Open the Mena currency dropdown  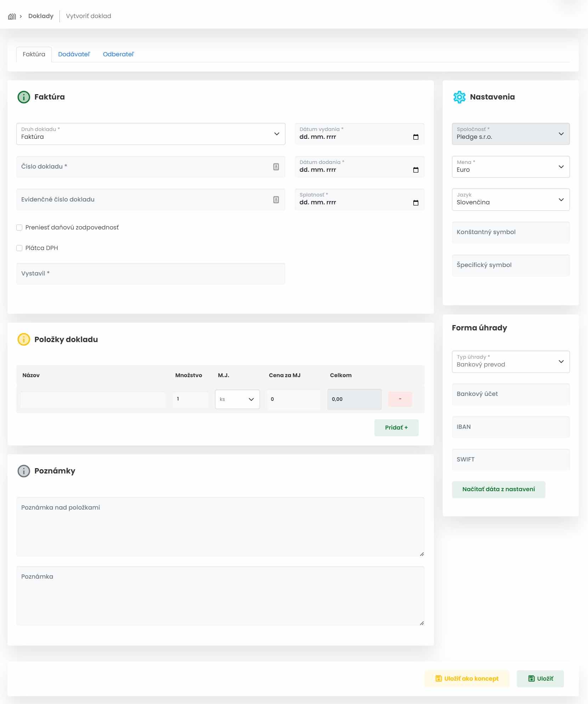(x=511, y=167)
